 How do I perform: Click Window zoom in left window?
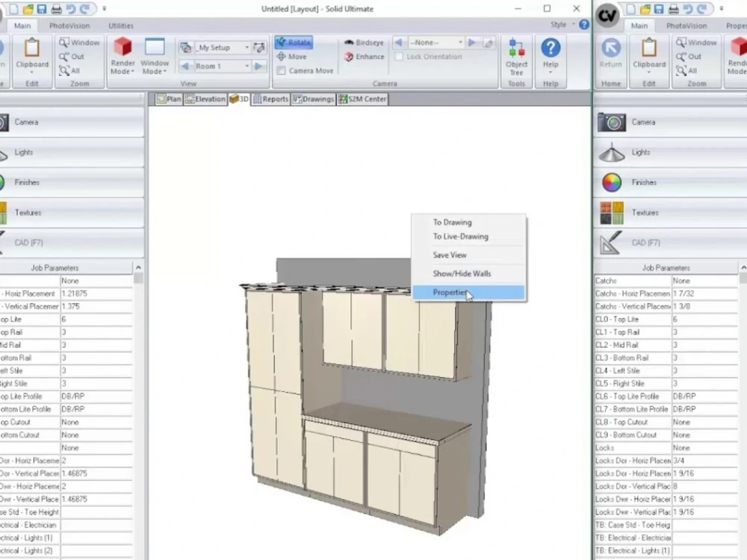pyautogui.click(x=79, y=43)
